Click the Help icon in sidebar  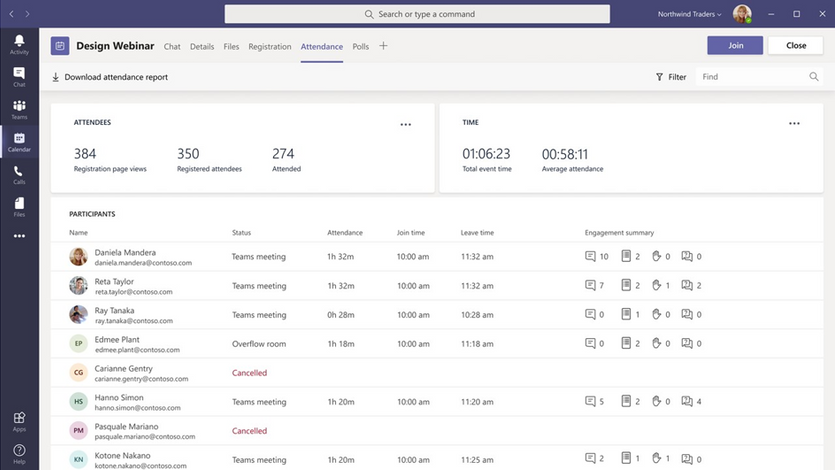[x=19, y=453]
